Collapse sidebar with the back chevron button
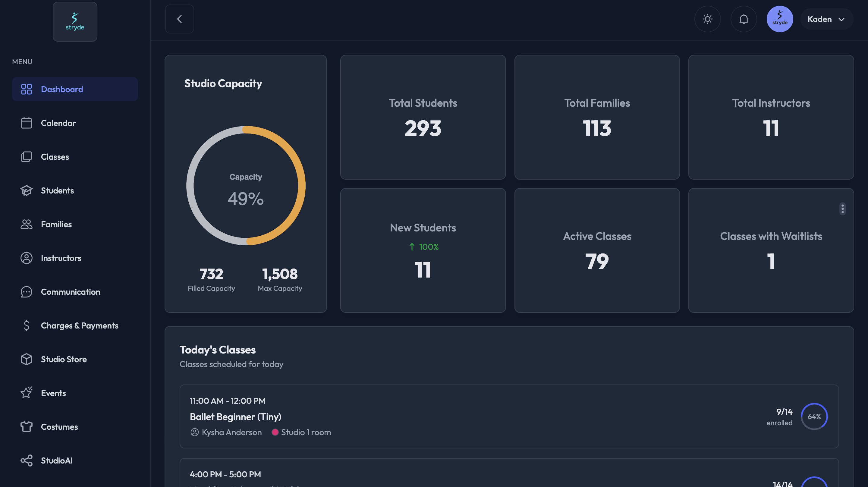 pyautogui.click(x=179, y=19)
